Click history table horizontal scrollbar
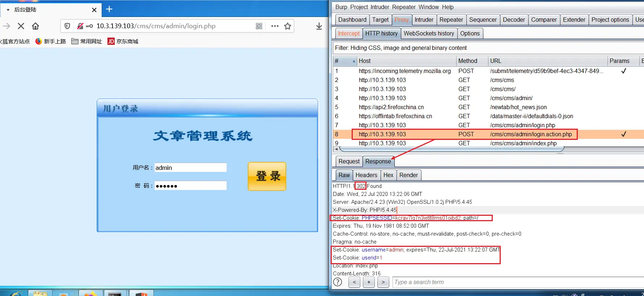The image size is (644, 296). pos(452,149)
